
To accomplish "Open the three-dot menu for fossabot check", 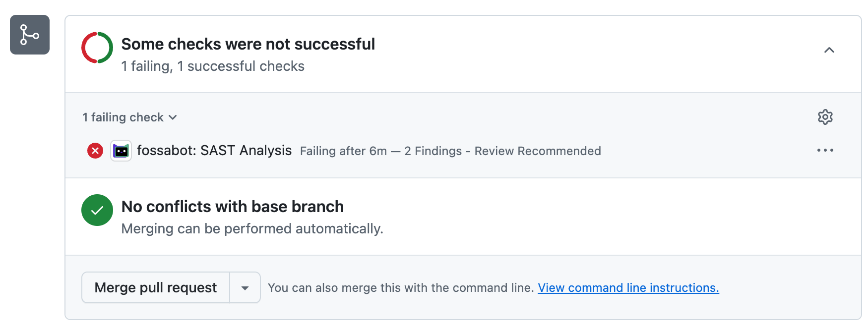I will pos(825,150).
